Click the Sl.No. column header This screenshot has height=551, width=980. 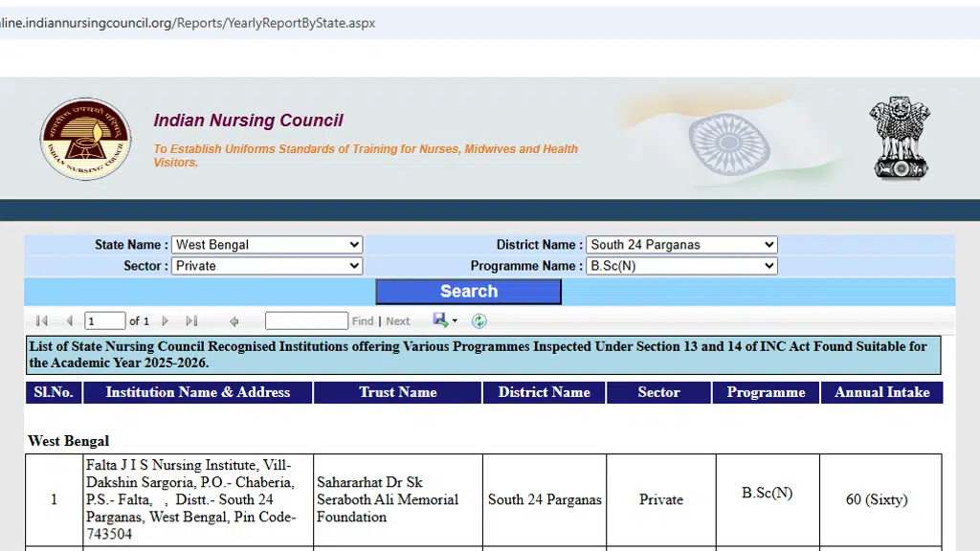pos(54,392)
